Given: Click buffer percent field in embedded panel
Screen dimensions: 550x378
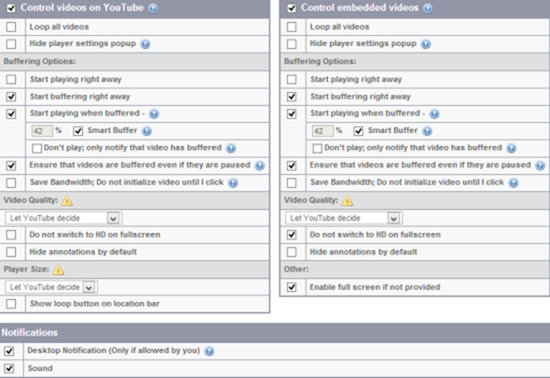Looking at the screenshot, I should 322,131.
